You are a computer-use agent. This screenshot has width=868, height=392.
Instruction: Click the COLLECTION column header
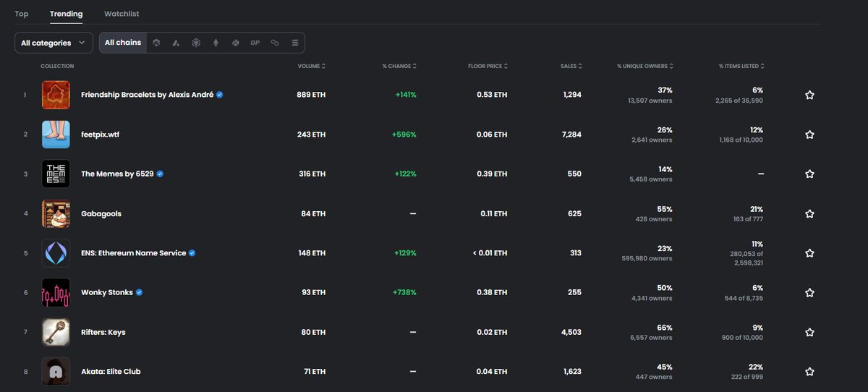coord(57,66)
